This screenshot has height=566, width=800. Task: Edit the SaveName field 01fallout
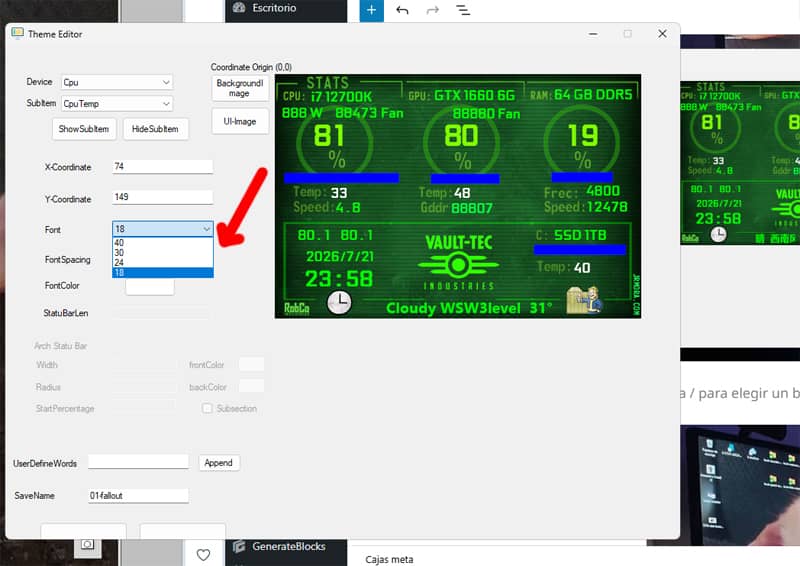pyautogui.click(x=138, y=496)
